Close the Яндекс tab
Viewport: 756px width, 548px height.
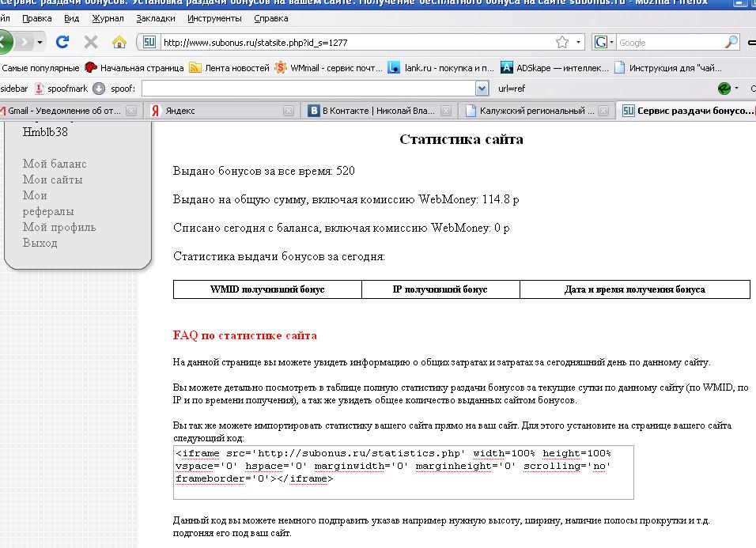coord(289,111)
